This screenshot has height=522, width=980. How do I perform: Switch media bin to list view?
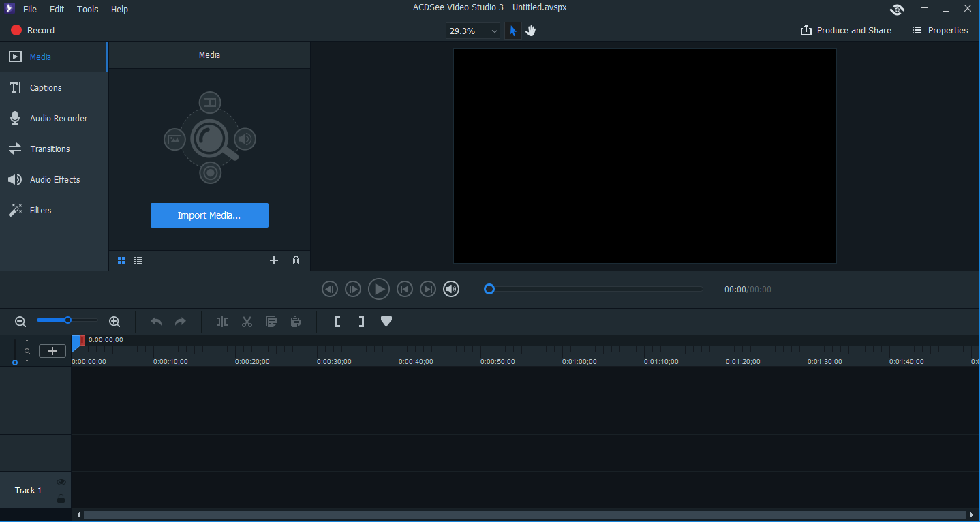(138, 260)
